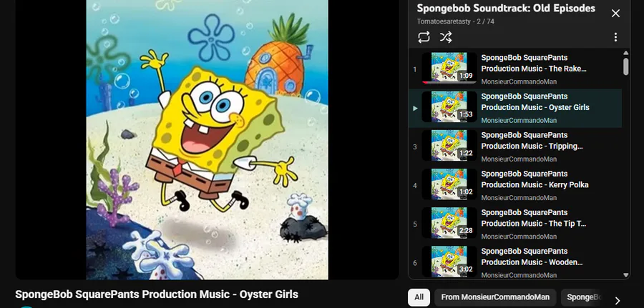Select Oyster Girls playlist title text

click(535, 101)
